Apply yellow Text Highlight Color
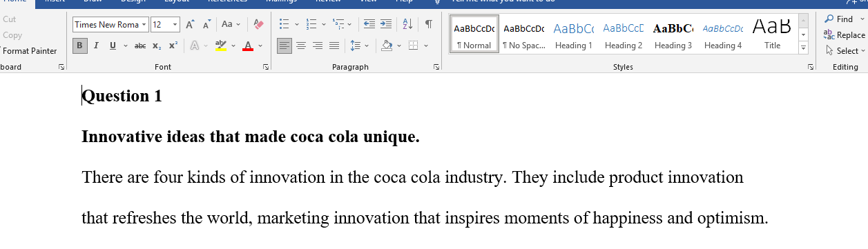The image size is (868, 249). pos(221,46)
